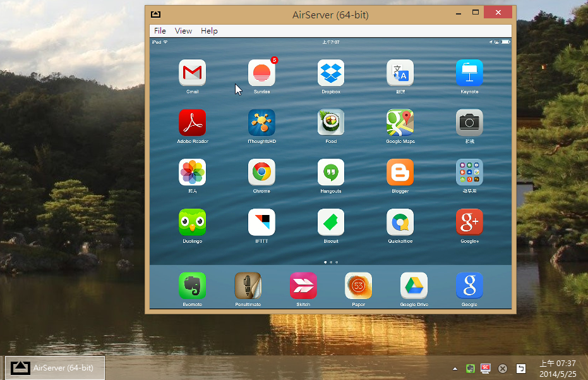Open the Google Translate app icon

pyautogui.click(x=400, y=73)
